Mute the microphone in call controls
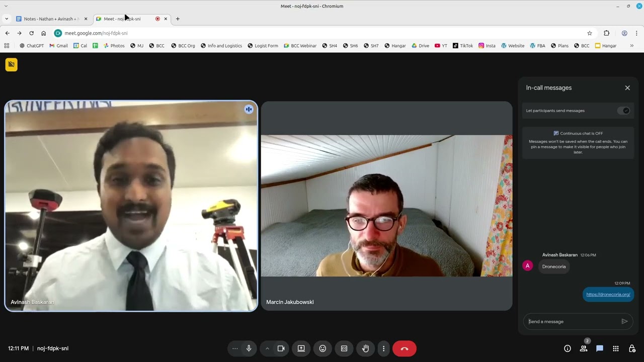644x362 pixels. coord(249,348)
